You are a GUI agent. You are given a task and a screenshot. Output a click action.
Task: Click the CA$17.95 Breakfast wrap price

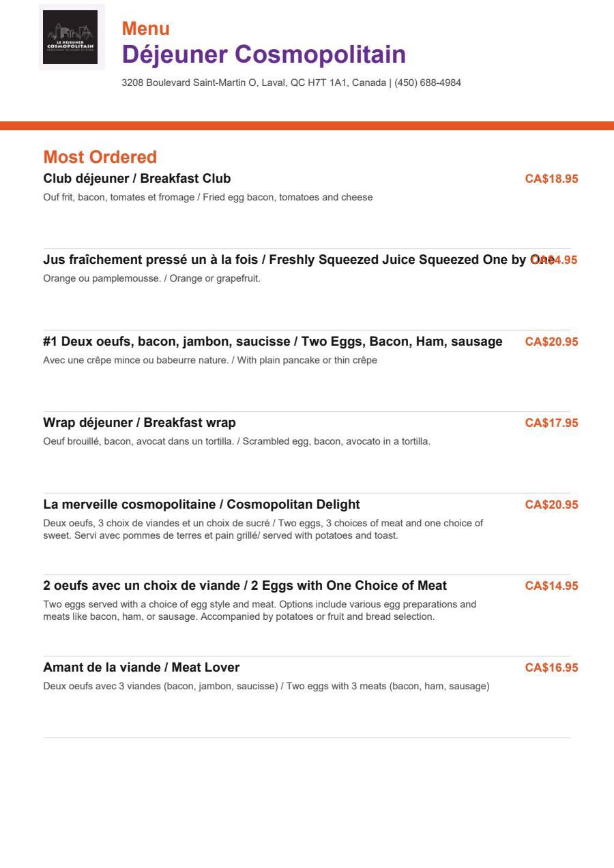point(551,423)
